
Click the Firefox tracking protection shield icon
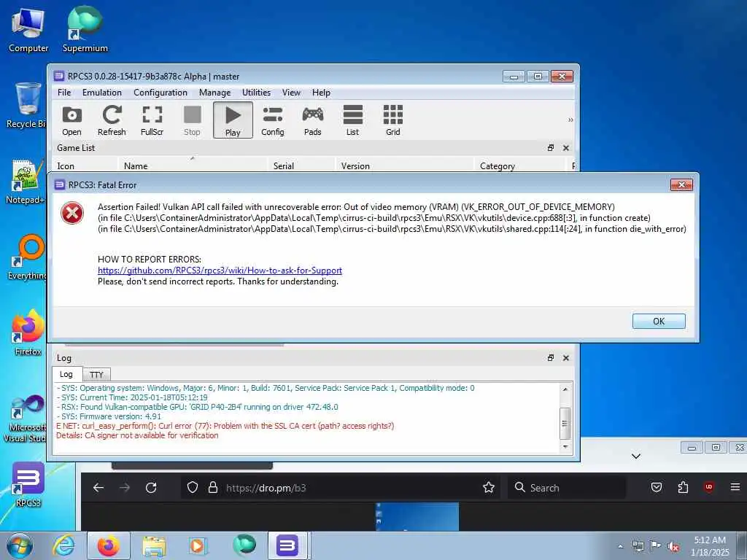[193, 488]
